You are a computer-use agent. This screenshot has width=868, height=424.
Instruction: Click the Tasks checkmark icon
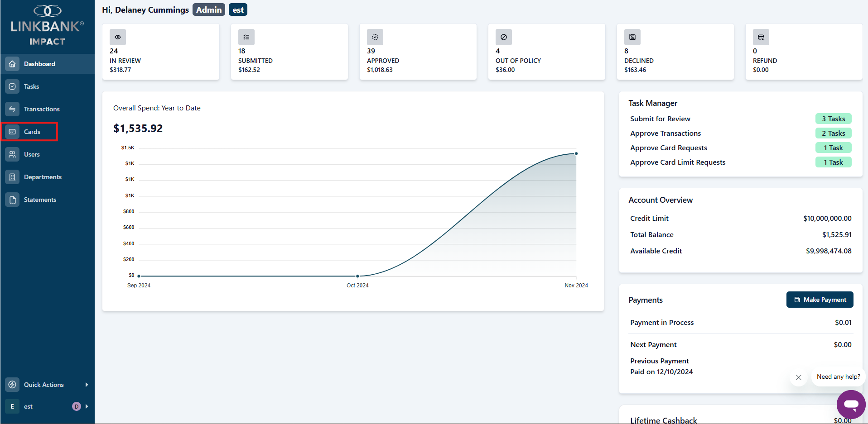click(12, 86)
